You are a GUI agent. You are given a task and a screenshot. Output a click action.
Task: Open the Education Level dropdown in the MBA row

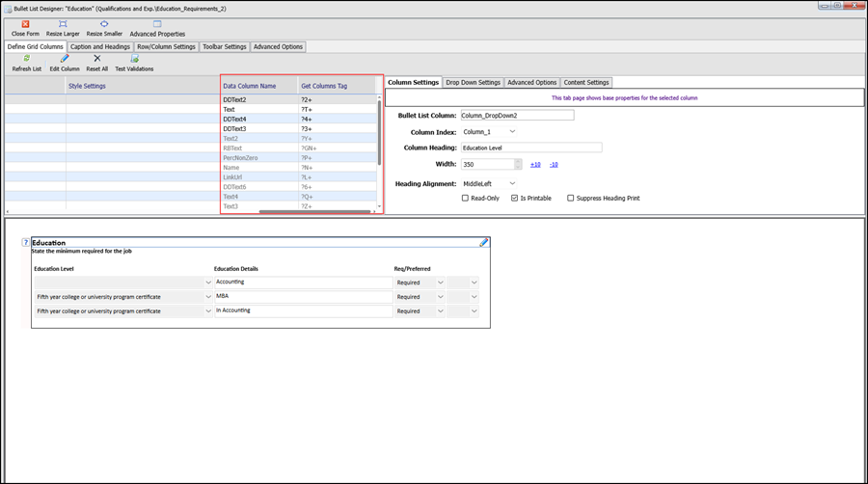click(208, 297)
